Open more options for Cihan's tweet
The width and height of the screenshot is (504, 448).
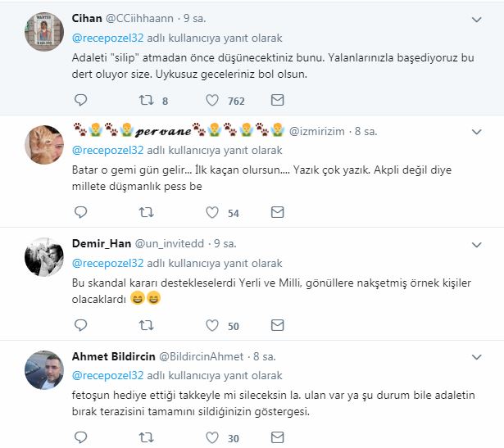(x=478, y=18)
